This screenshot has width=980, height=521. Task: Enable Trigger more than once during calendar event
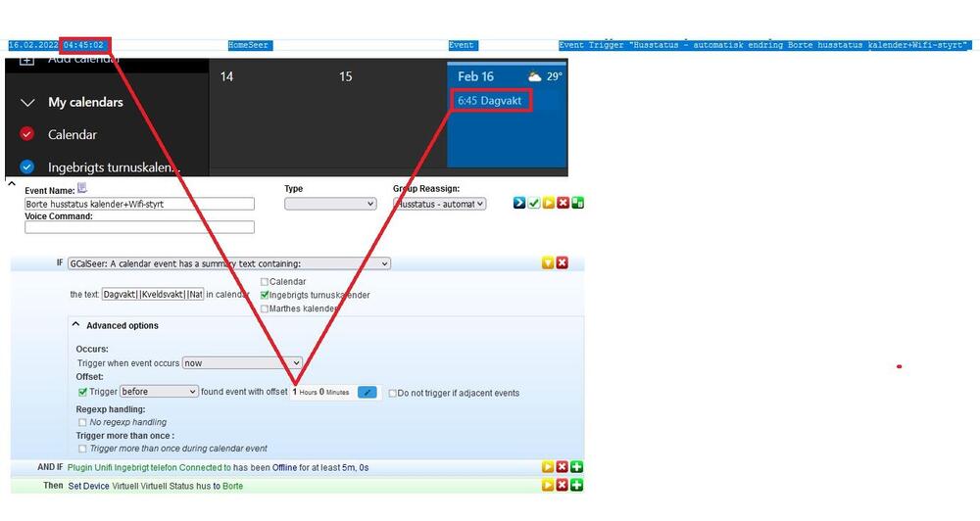(82, 449)
